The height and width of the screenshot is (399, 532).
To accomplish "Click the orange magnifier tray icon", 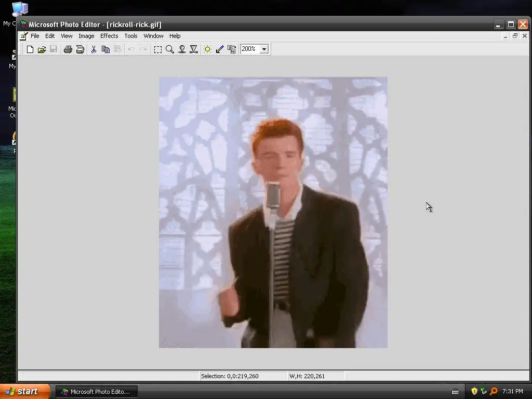I will pyautogui.click(x=494, y=392).
